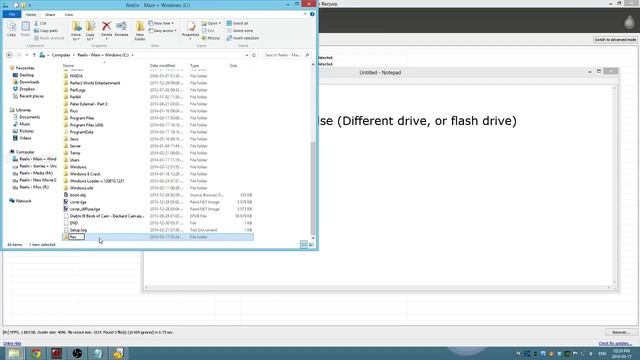Refresh the current folder view
This screenshot has width=640, height=360.
(x=254, y=55)
